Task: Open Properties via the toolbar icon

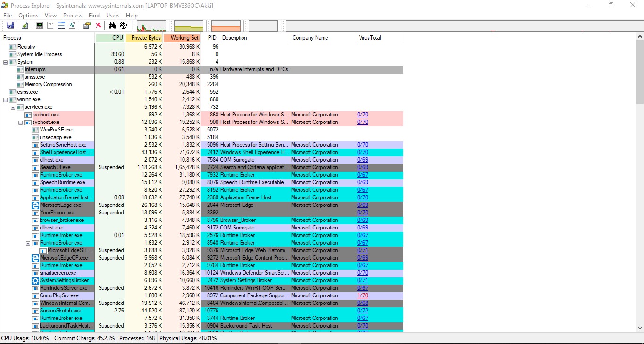Action: pyautogui.click(x=87, y=25)
